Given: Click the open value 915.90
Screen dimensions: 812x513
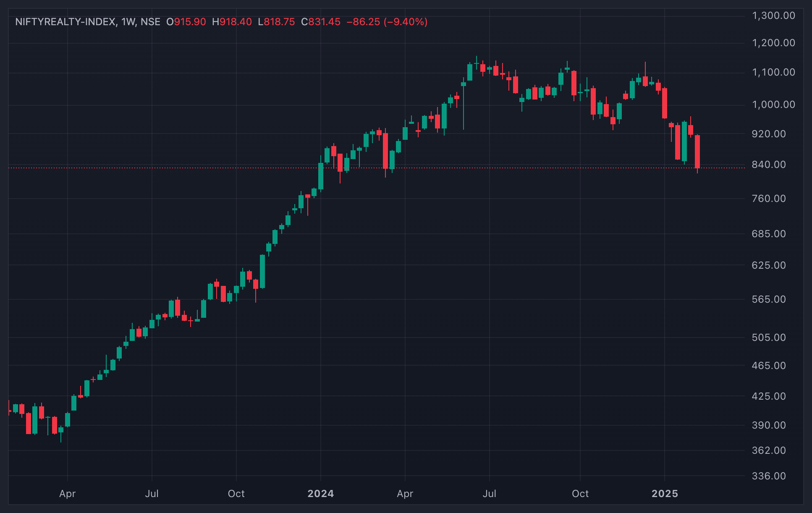Looking at the screenshot, I should coord(190,22).
